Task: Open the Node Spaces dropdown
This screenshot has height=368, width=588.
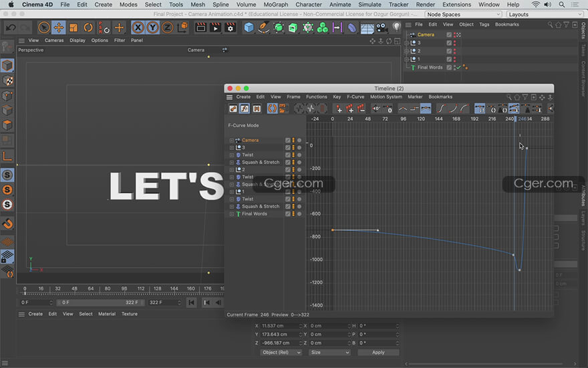Action: 464,14
